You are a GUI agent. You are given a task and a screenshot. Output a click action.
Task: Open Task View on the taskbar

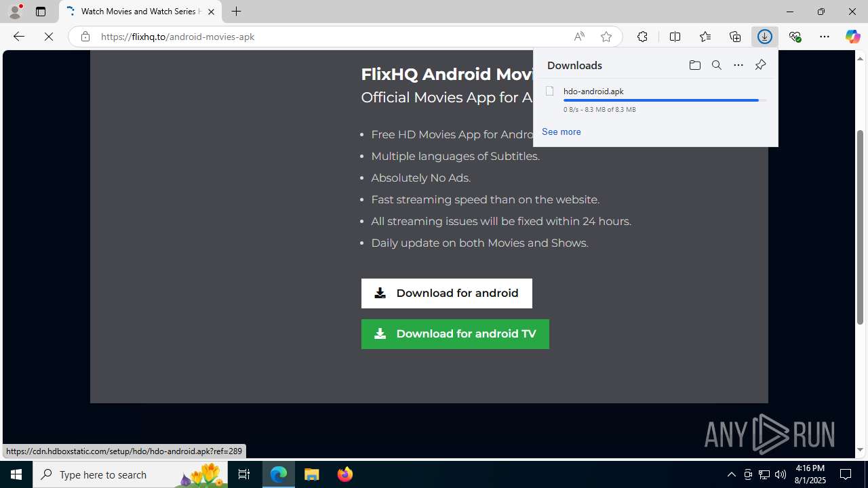(244, 474)
